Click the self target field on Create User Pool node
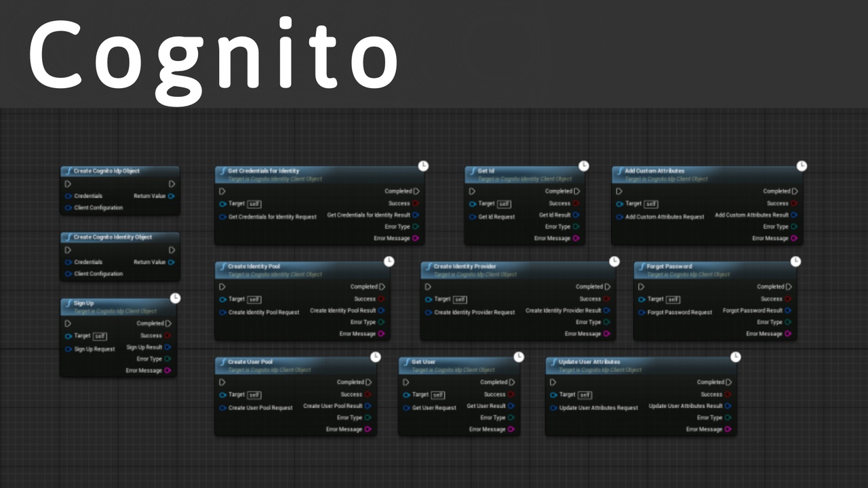This screenshot has height=488, width=868. (254, 395)
